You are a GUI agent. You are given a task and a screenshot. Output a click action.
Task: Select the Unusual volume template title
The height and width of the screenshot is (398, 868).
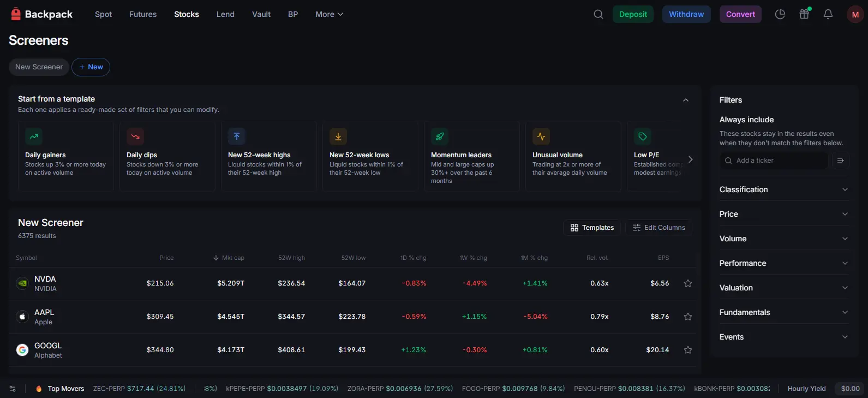click(x=558, y=155)
